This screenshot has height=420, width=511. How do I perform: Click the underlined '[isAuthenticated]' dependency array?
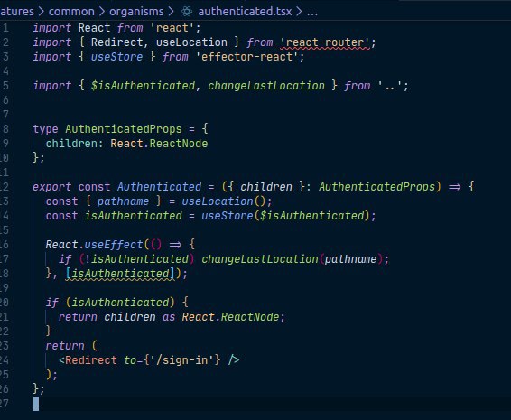(x=120, y=274)
